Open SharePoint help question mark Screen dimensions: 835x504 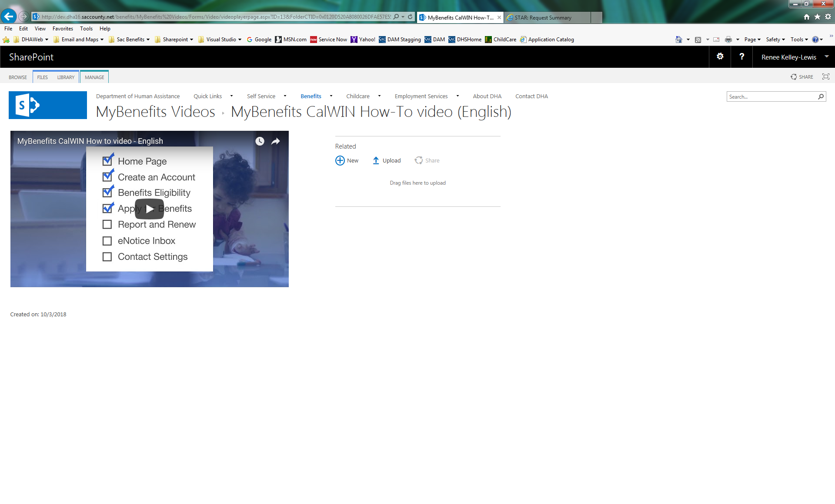(742, 56)
